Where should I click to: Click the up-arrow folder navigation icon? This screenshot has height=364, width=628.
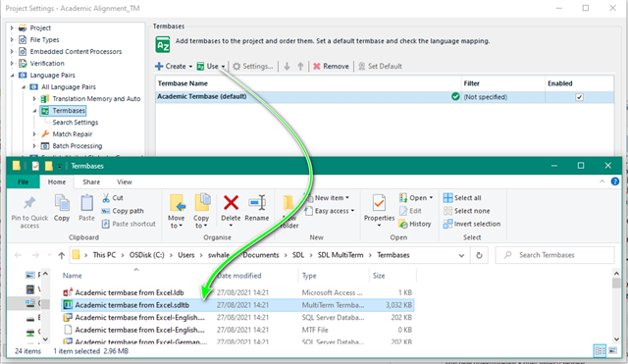pos(61,255)
